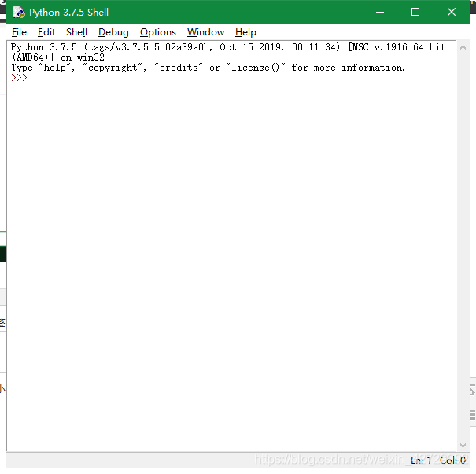Click the scrollbar down arrow

463,445
